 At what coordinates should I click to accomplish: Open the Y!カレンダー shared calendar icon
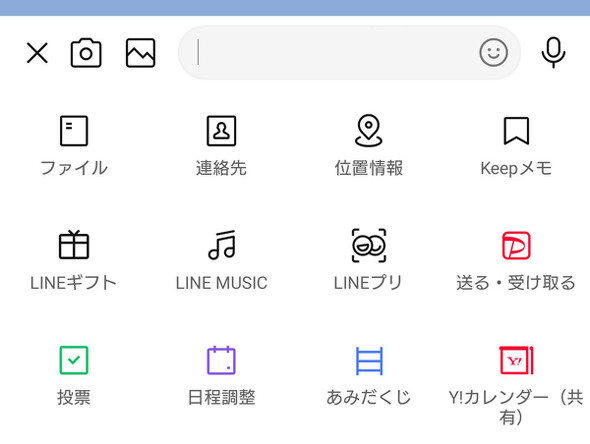(516, 360)
